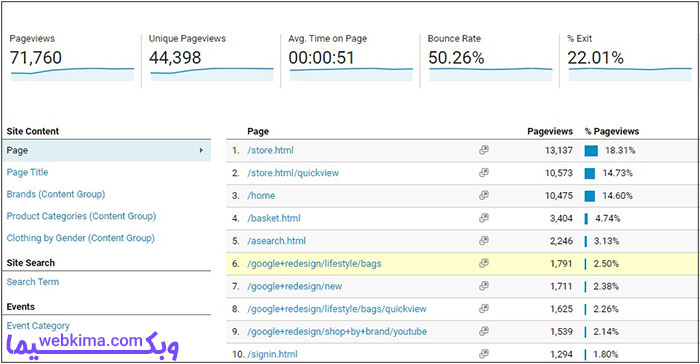The width and height of the screenshot is (700, 364).
Task: Open the /signin.html page link
Action: pyautogui.click(x=272, y=354)
